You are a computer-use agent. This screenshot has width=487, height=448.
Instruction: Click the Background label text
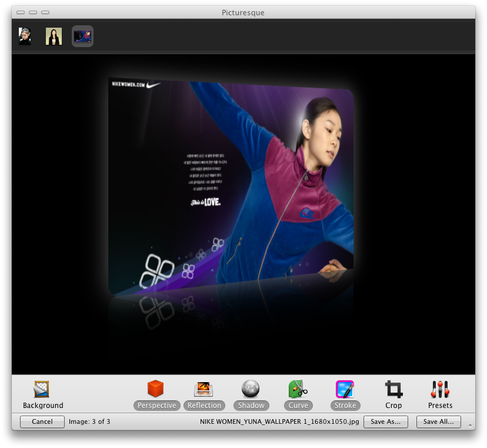[x=43, y=406]
